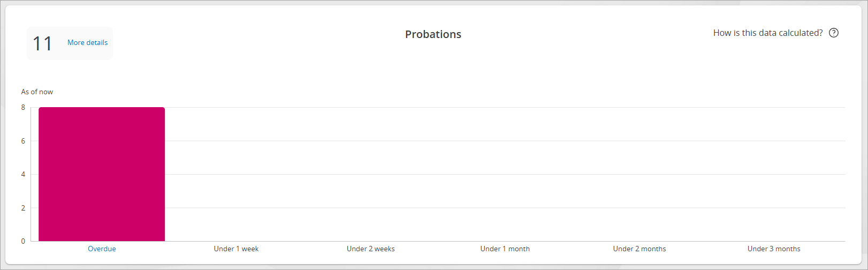Click the Overdue axis label link
This screenshot has height=270, width=868.
tap(102, 249)
